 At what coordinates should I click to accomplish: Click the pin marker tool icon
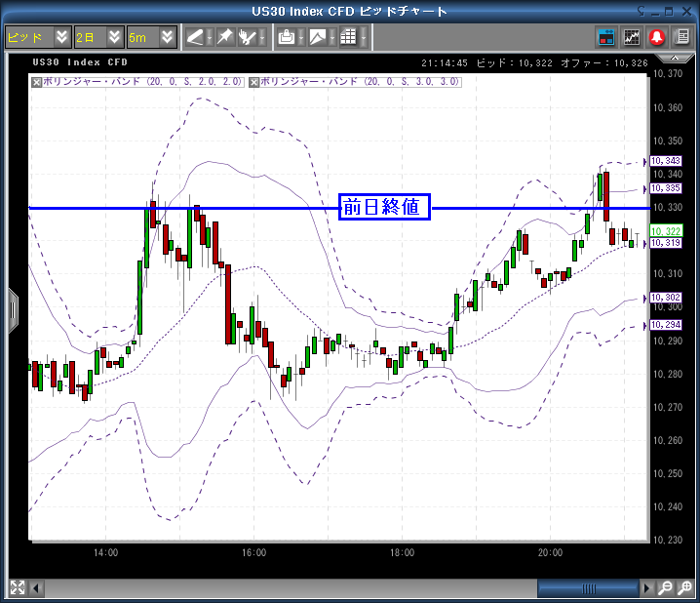[x=224, y=37]
